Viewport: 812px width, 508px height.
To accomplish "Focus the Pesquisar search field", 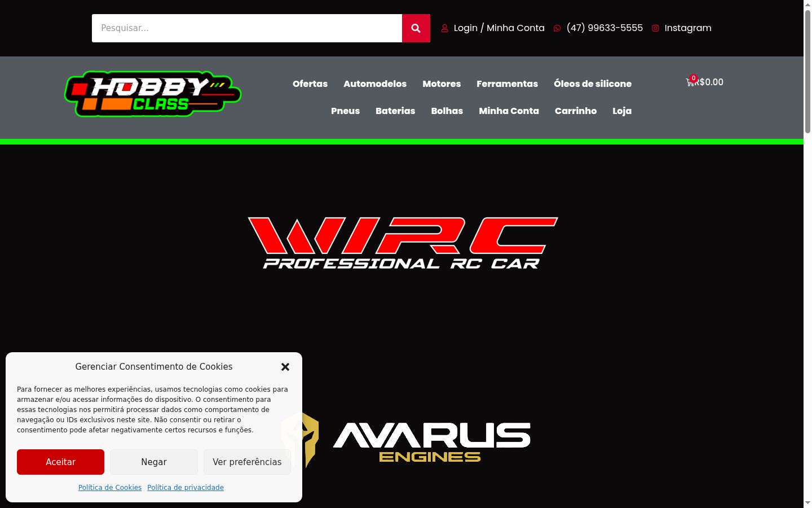I will pos(247,28).
